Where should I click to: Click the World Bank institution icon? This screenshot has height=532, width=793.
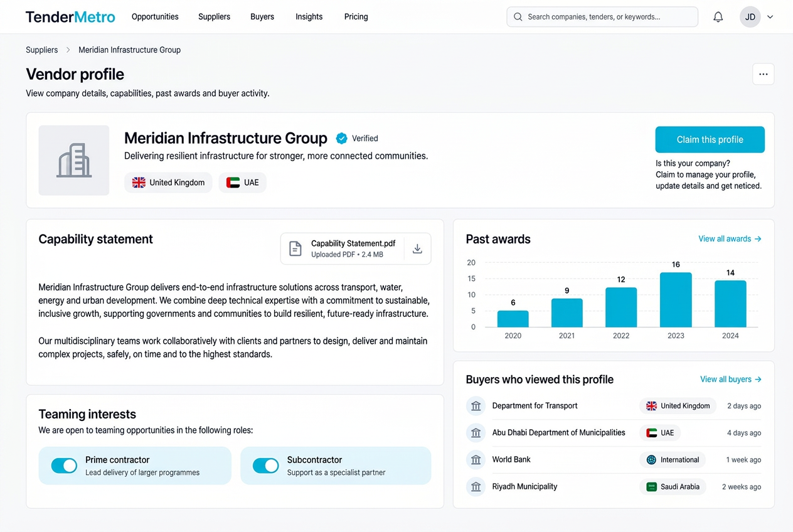(476, 460)
